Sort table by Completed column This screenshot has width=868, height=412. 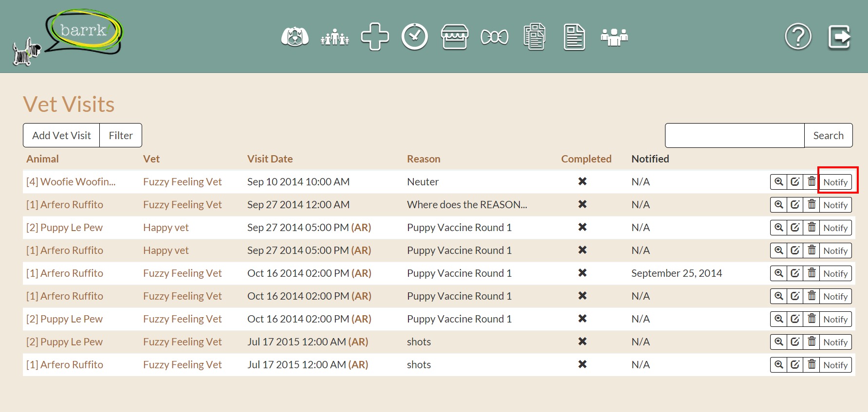coord(586,159)
